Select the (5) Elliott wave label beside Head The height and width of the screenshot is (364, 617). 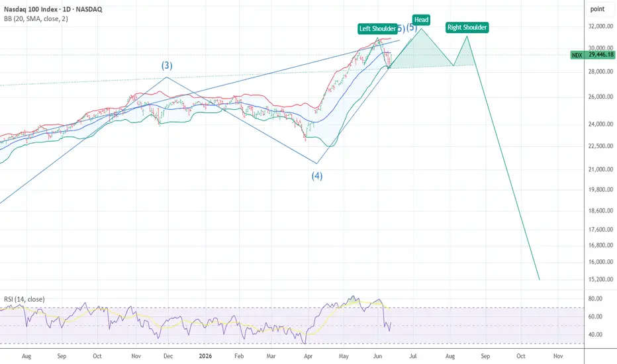[412, 28]
